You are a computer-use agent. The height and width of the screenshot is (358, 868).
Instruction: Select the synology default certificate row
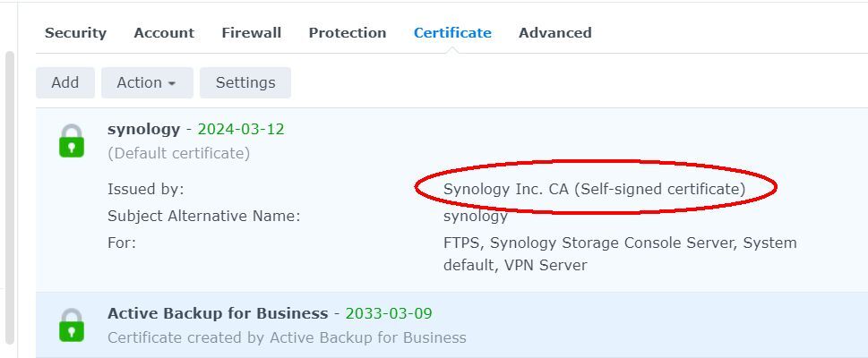click(x=451, y=200)
